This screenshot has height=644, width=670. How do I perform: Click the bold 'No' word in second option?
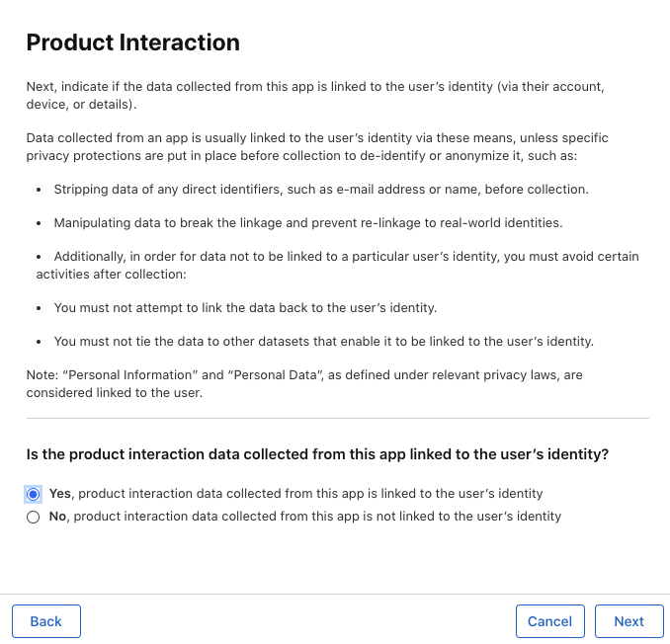coord(58,517)
